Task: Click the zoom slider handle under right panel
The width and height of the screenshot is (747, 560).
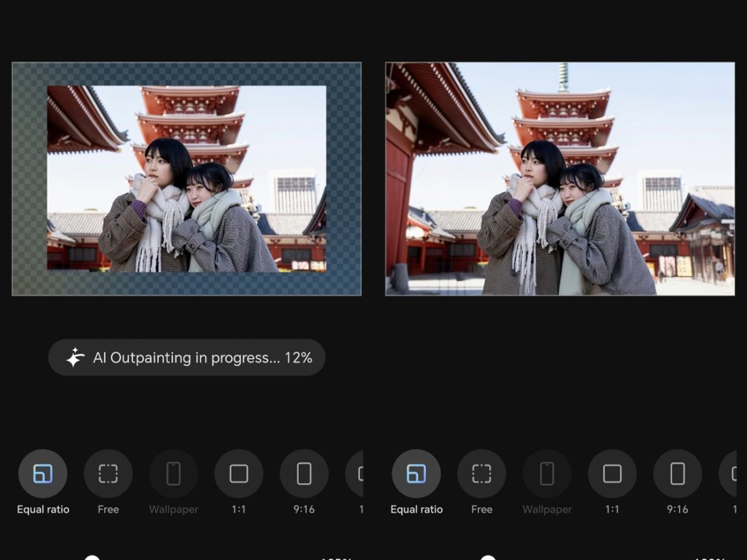Action: point(488,557)
